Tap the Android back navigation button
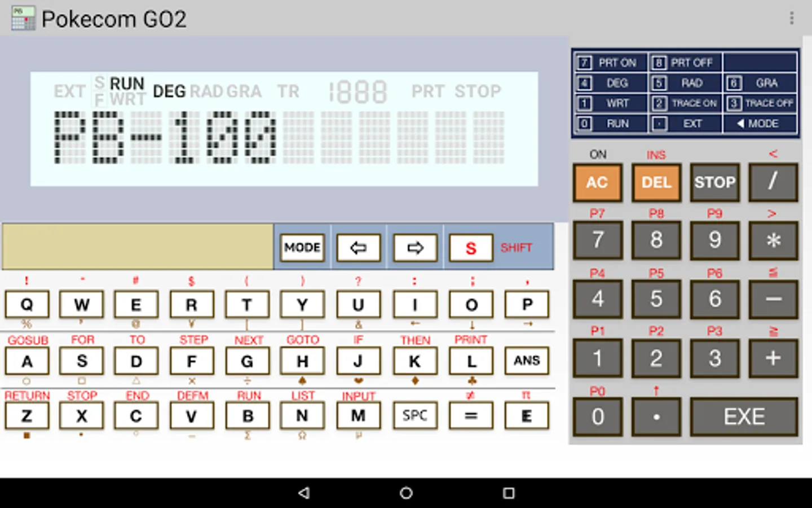The height and width of the screenshot is (508, 812). pos(304,493)
